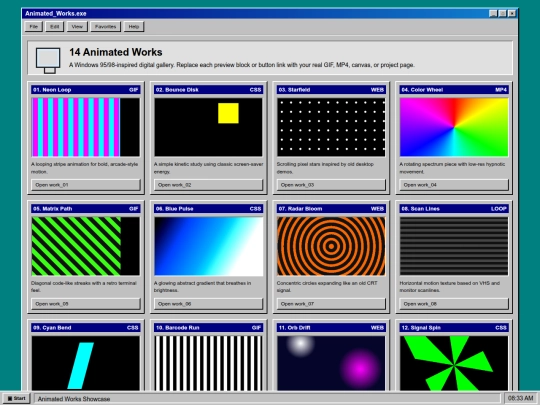Click the Open work_07 button
Image resolution: width=540 pixels, height=405 pixels.
tap(331, 304)
